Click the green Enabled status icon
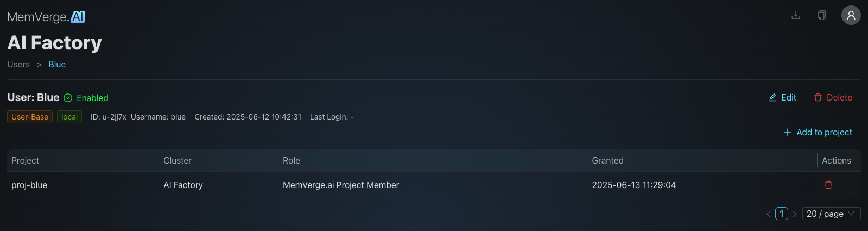 pos(68,98)
